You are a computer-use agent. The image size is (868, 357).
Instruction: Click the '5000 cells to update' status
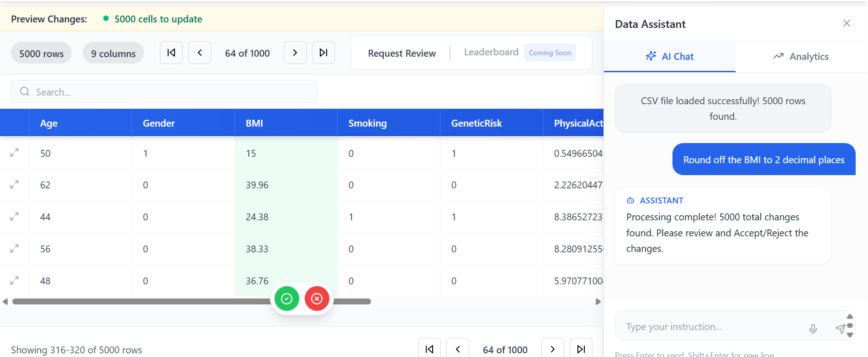coord(158,19)
